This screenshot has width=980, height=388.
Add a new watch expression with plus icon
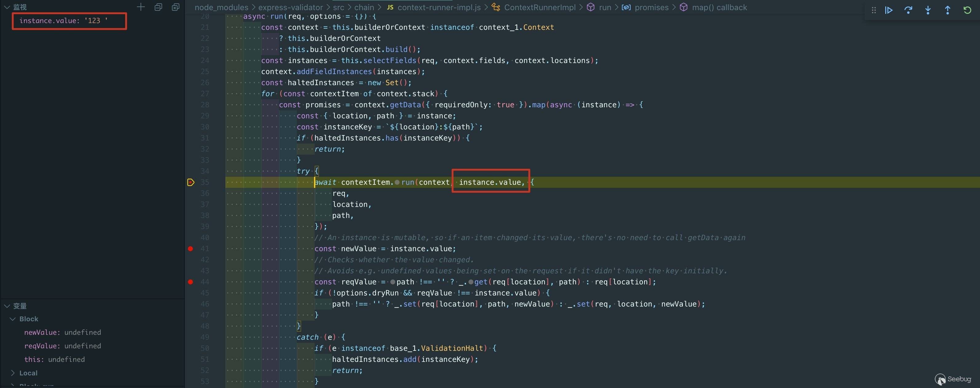coord(141,7)
